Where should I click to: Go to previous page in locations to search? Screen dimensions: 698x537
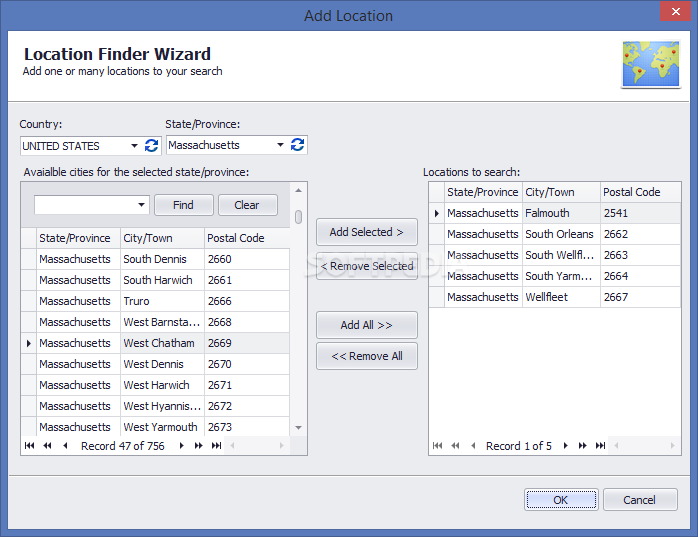click(x=455, y=446)
